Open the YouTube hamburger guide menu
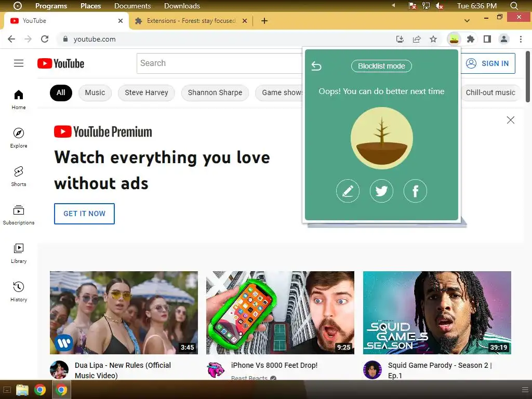This screenshot has height=399, width=532. (x=19, y=63)
